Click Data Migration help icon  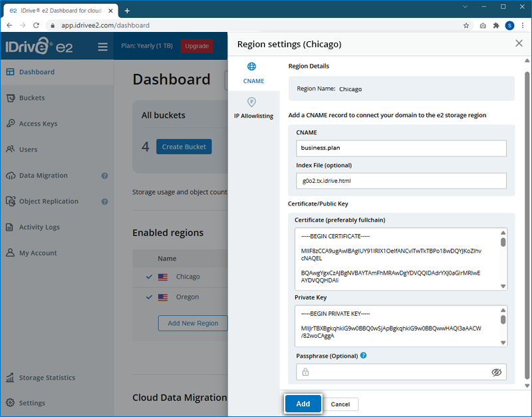[104, 176]
